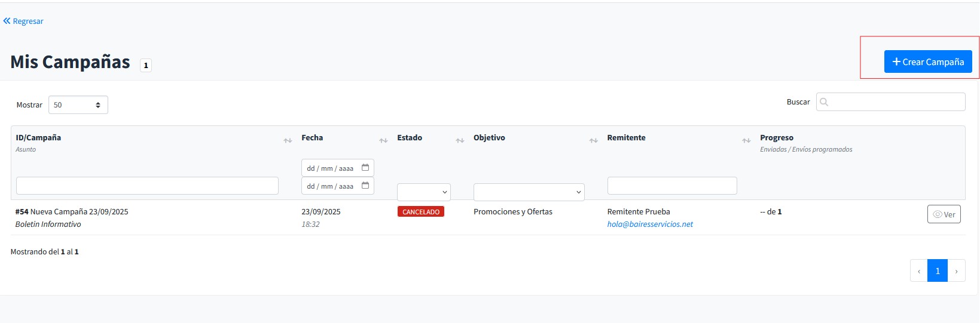The height and width of the screenshot is (323, 980).
Task: Expand the Estado filter dropdown
Action: coord(423,192)
